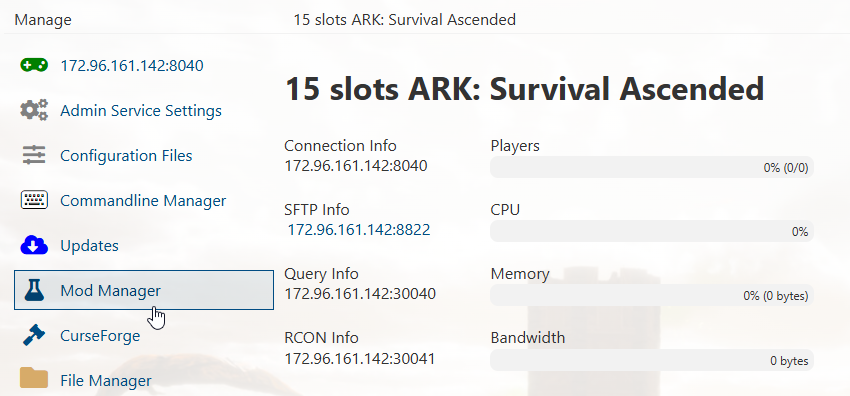The height and width of the screenshot is (396, 850).
Task: Click the hammer icon for CurseForge
Action: pyautogui.click(x=34, y=335)
